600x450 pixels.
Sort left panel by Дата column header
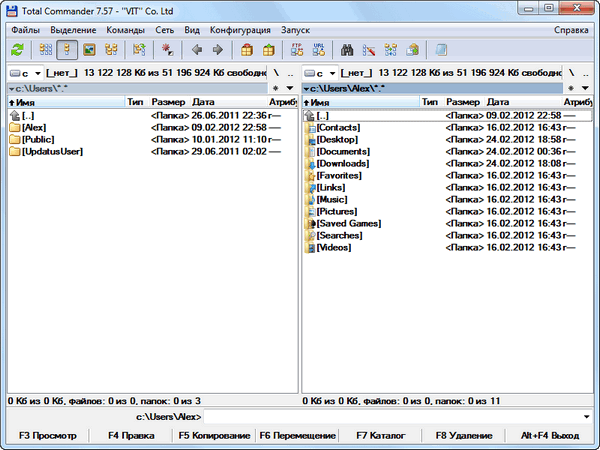[x=203, y=102]
